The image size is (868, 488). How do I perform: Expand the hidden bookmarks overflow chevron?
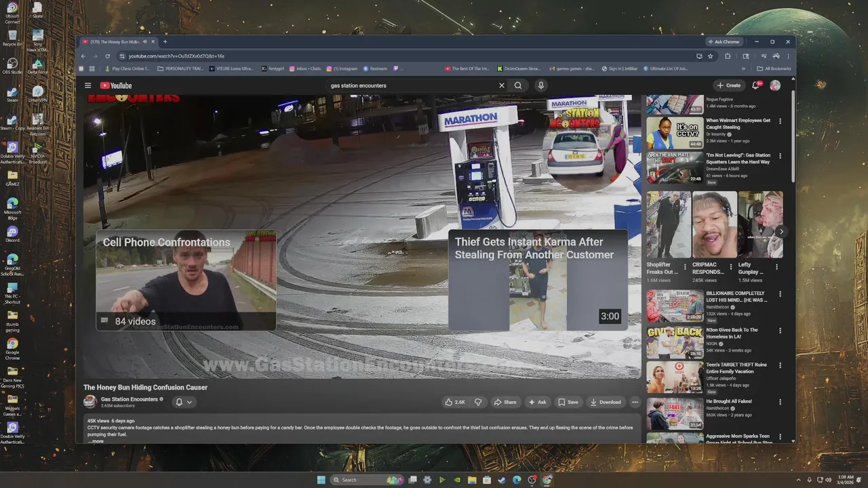[x=743, y=68]
